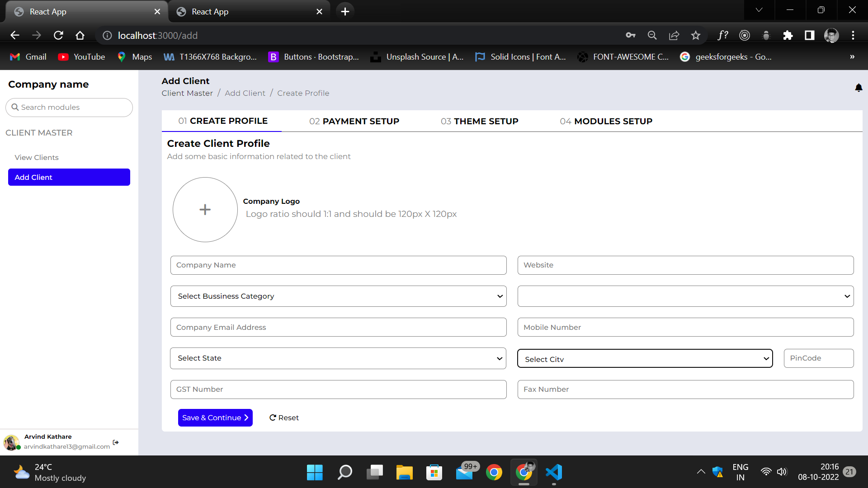
Task: Click the Website input field
Action: click(x=685, y=265)
